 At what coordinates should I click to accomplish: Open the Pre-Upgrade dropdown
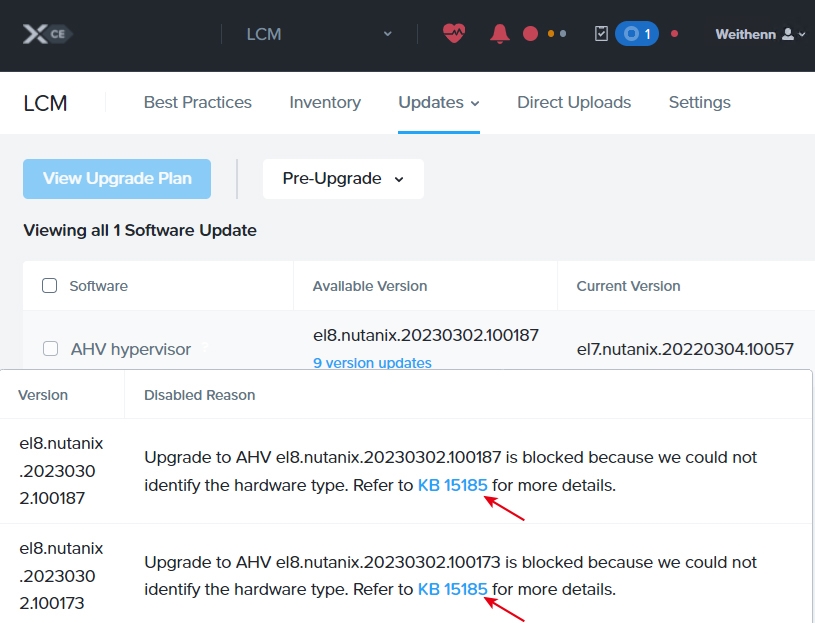point(343,179)
